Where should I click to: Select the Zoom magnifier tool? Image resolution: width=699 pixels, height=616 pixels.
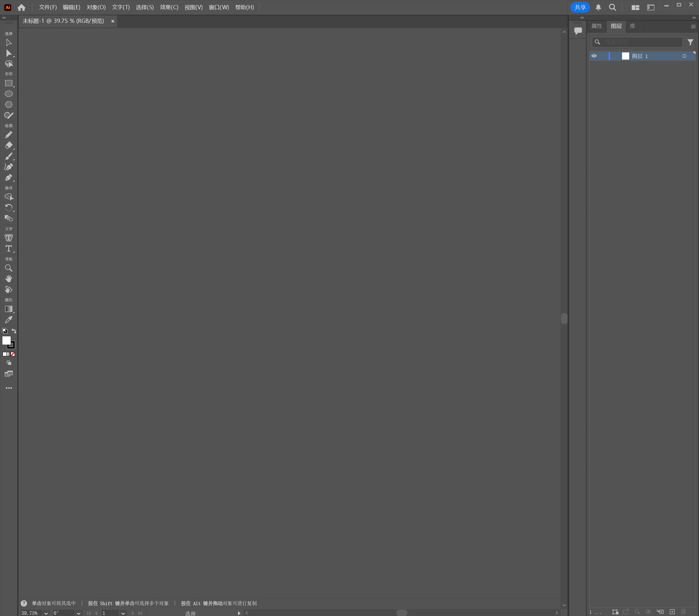(x=9, y=268)
